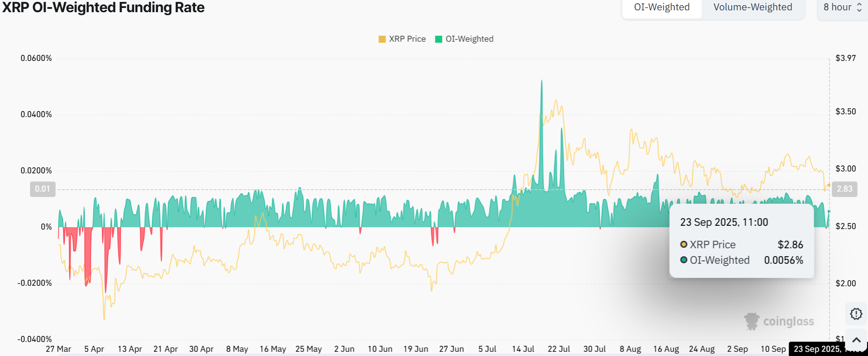
Task: Click the 30 Jul date on the time axis
Action: [595, 349]
